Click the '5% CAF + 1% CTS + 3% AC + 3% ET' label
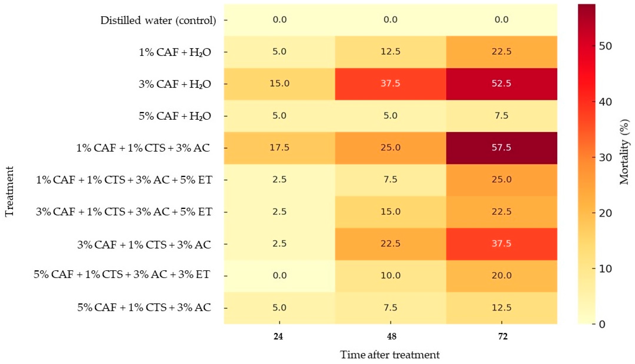Viewport: 635px width, 364px height. (122, 275)
